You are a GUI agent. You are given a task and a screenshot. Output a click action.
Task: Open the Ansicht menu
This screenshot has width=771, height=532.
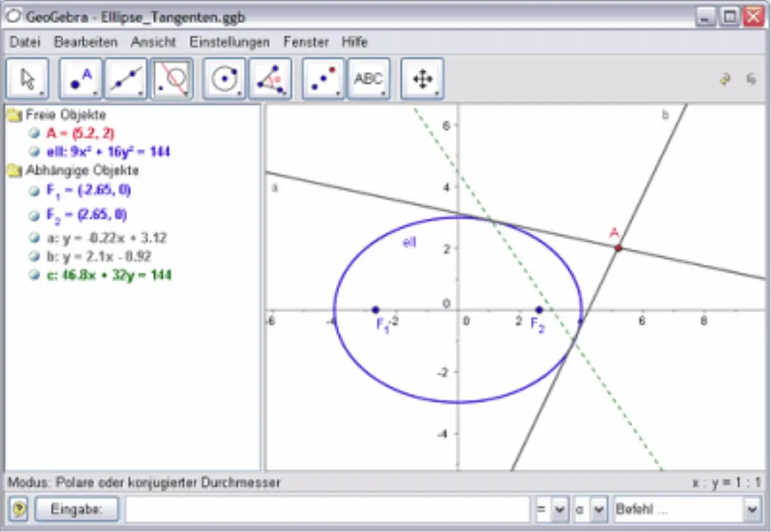pyautogui.click(x=153, y=42)
